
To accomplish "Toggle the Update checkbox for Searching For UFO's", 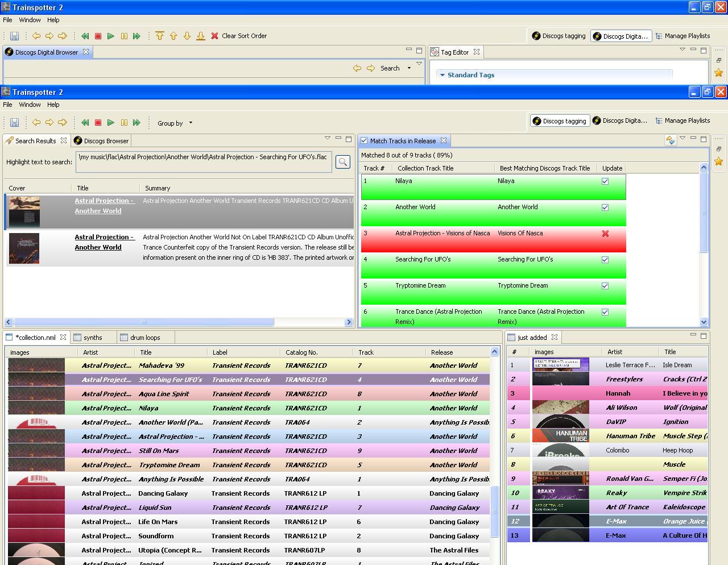I will pyautogui.click(x=605, y=260).
